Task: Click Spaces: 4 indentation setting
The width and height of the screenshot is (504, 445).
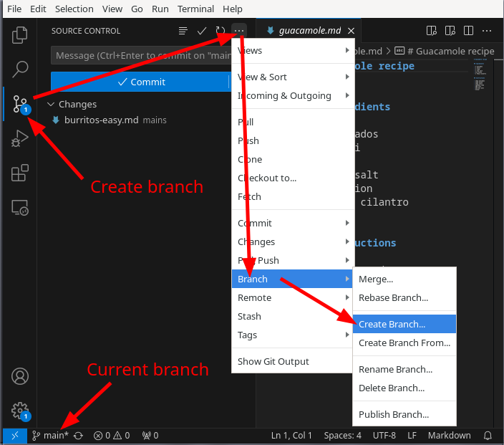Action: (x=342, y=436)
